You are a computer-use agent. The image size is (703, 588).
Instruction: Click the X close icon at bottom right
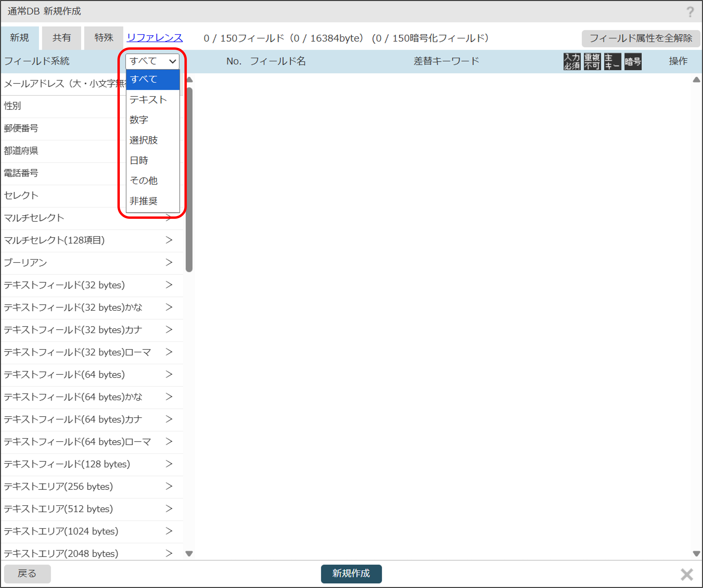pos(687,574)
